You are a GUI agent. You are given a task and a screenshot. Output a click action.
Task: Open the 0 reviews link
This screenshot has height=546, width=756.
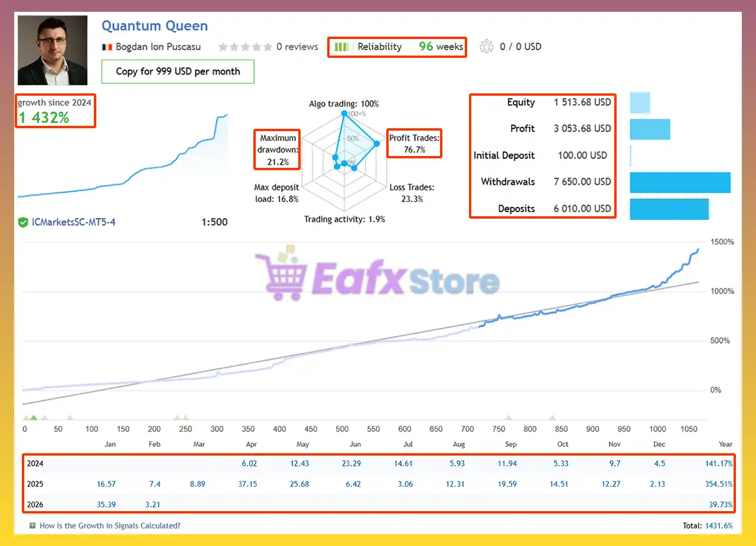[x=297, y=47]
